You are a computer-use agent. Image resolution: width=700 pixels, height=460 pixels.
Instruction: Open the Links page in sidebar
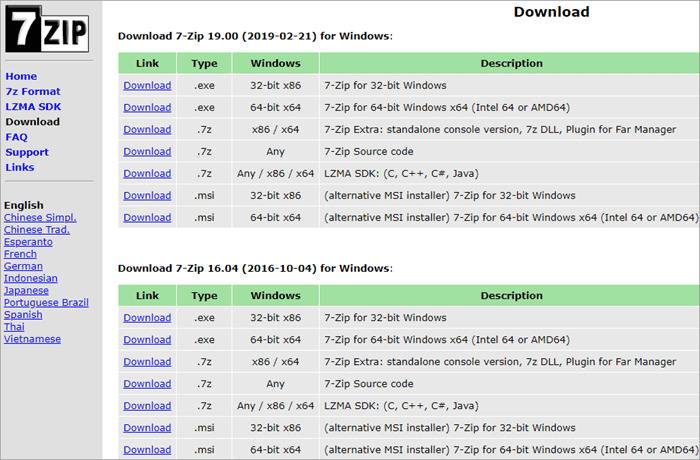click(x=19, y=167)
